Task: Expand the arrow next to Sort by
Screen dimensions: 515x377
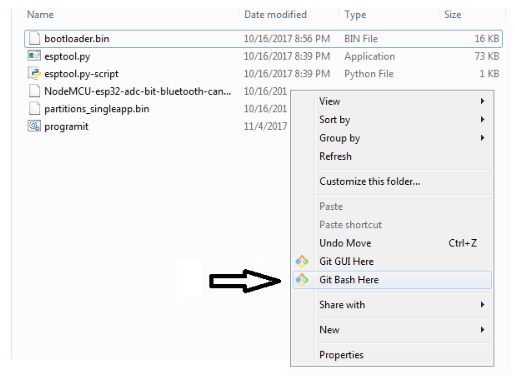Action: pos(482,119)
